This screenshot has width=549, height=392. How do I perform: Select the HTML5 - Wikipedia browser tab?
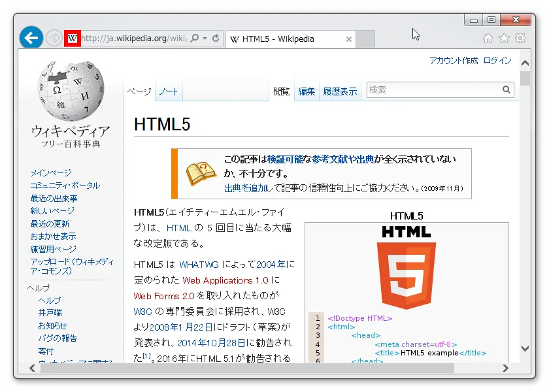291,39
